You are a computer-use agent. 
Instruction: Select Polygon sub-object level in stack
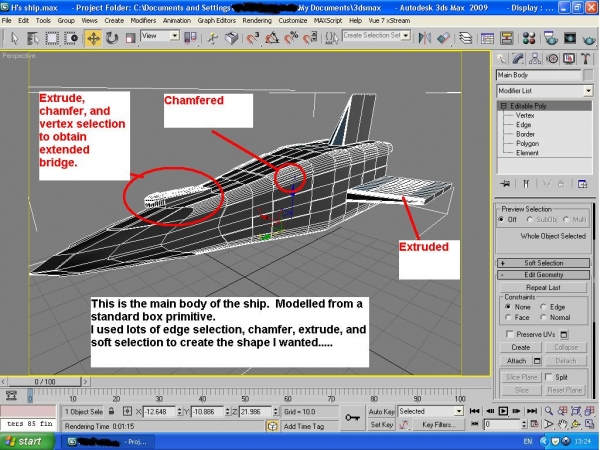tap(527, 143)
